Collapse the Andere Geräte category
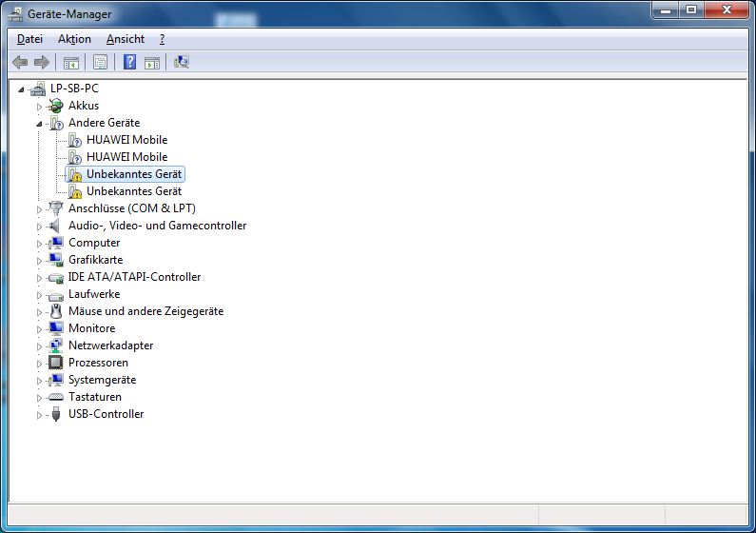 pyautogui.click(x=39, y=124)
